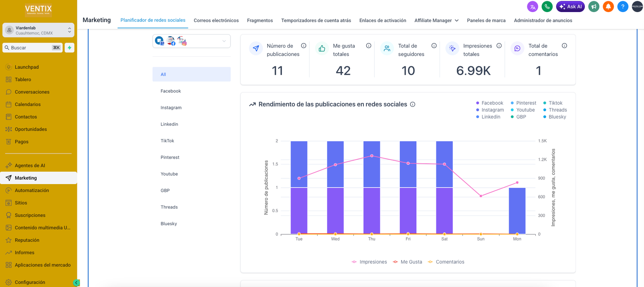The width and height of the screenshot is (644, 287).
Task: Click the megaphone announcements icon
Action: pyautogui.click(x=594, y=6)
